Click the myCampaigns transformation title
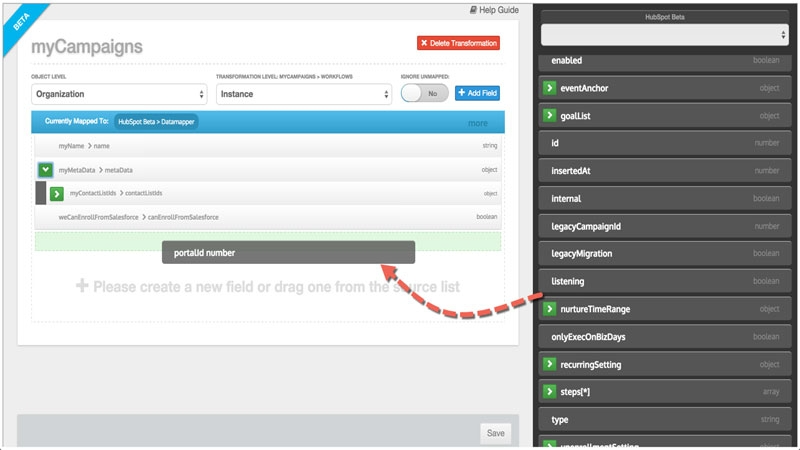Image resolution: width=800 pixels, height=450 pixels. click(87, 46)
